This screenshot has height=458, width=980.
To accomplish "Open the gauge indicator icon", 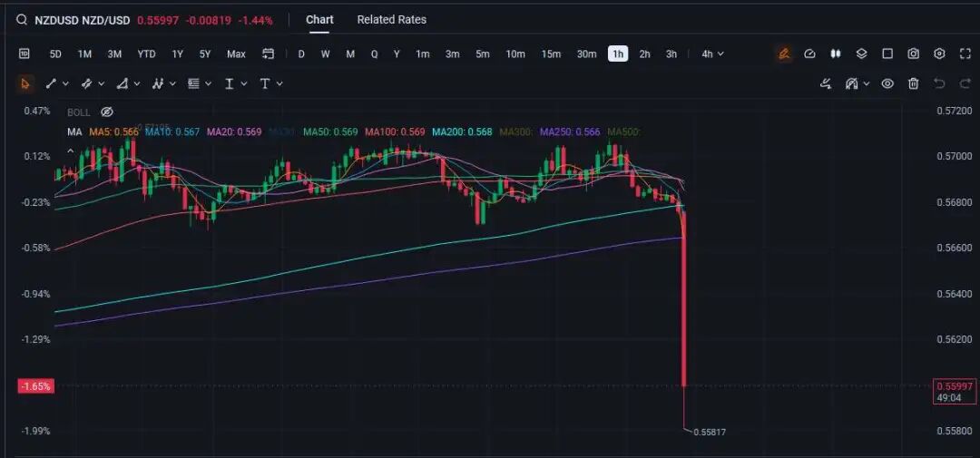I will (809, 54).
